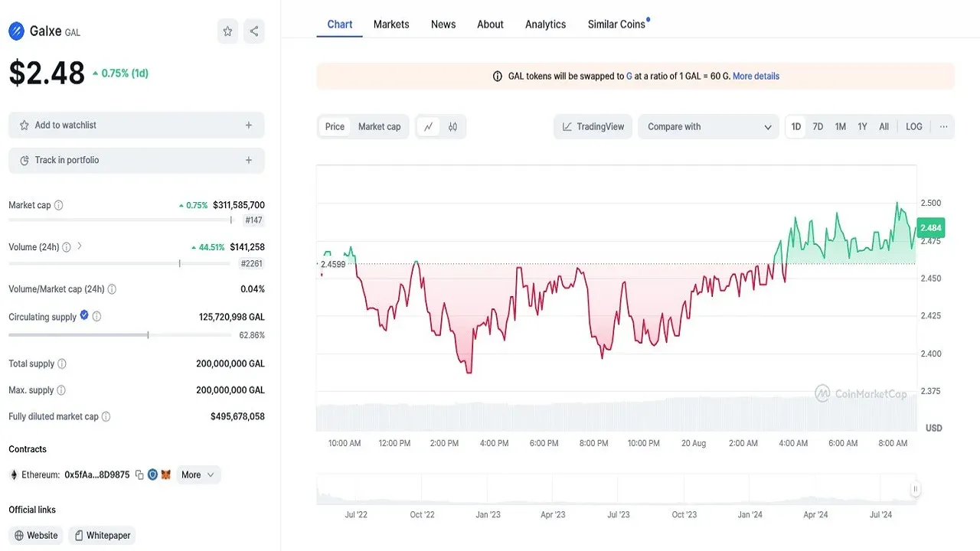980x551 pixels.
Task: Select the 1Y time range
Action: (x=862, y=127)
